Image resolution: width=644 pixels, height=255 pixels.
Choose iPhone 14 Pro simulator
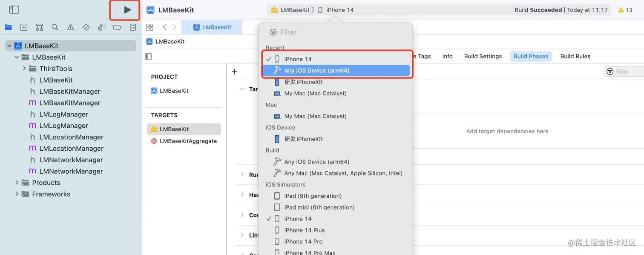[x=336, y=241]
